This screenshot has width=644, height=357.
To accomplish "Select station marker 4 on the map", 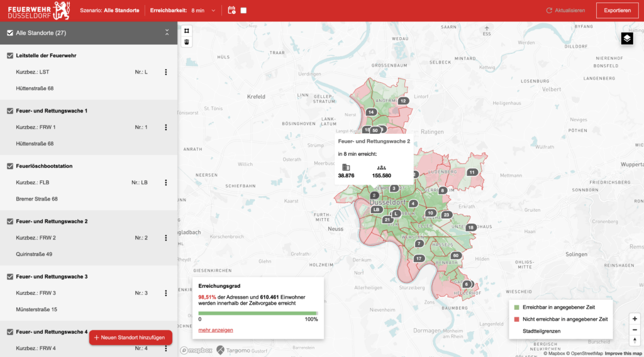I will 413,204.
